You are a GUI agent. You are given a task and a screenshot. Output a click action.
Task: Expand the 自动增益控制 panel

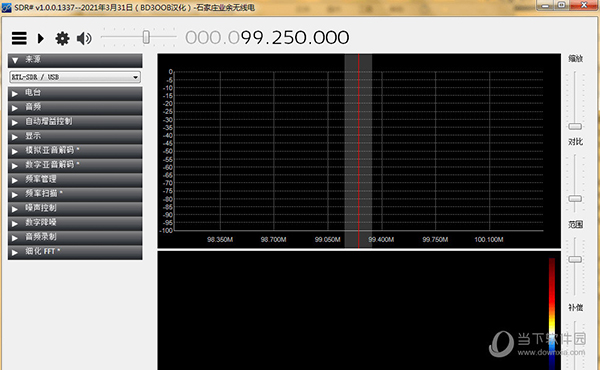pos(75,122)
